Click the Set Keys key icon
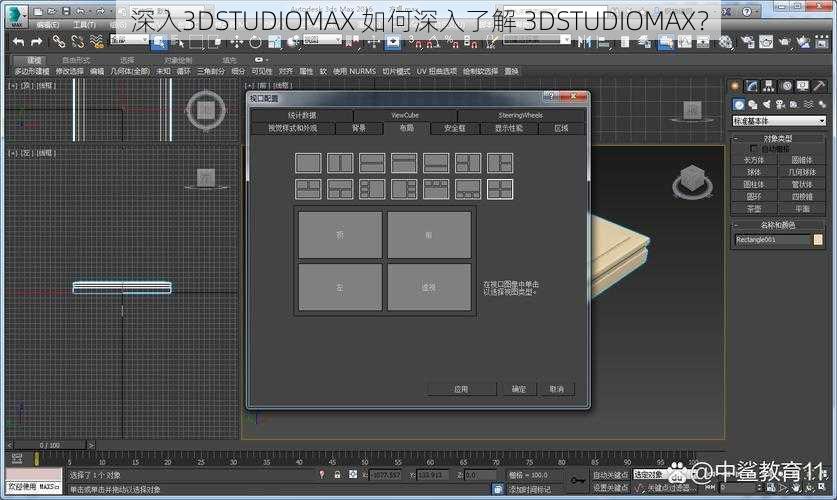The width and height of the screenshot is (837, 500). click(578, 480)
